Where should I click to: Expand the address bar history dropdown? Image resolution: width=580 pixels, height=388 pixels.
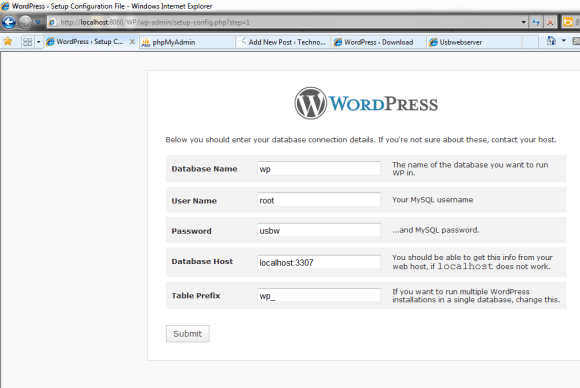[x=524, y=22]
